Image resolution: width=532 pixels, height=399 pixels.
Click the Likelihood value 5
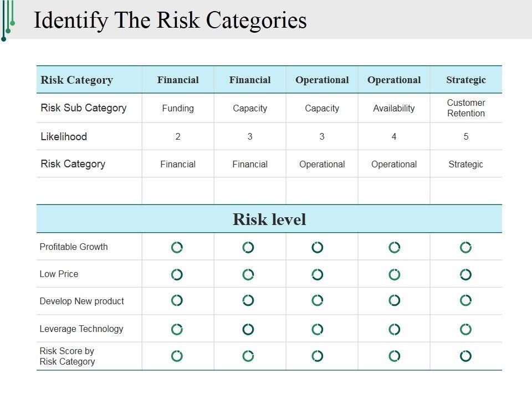point(466,136)
